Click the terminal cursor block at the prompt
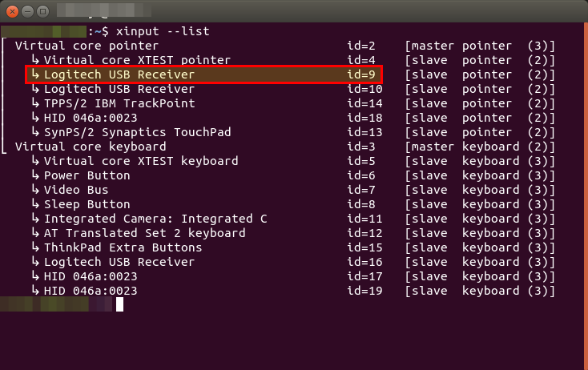This screenshot has height=370, width=588. tap(119, 304)
